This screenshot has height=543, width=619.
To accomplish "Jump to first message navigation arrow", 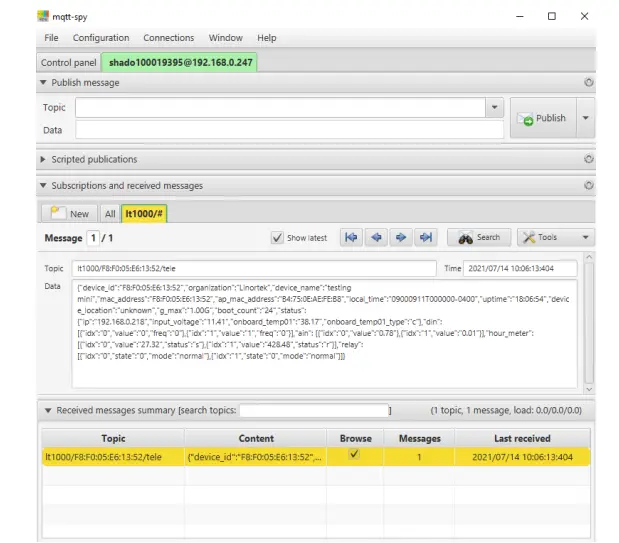I will click(351, 237).
